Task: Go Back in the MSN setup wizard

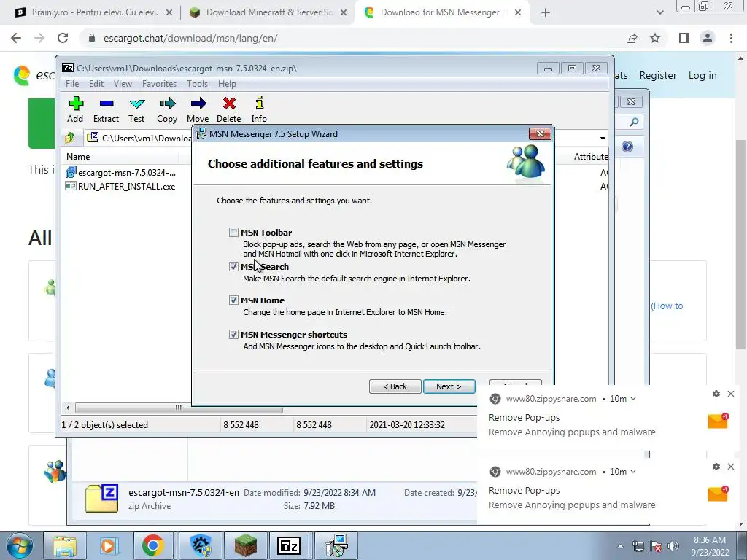Action: point(395,386)
